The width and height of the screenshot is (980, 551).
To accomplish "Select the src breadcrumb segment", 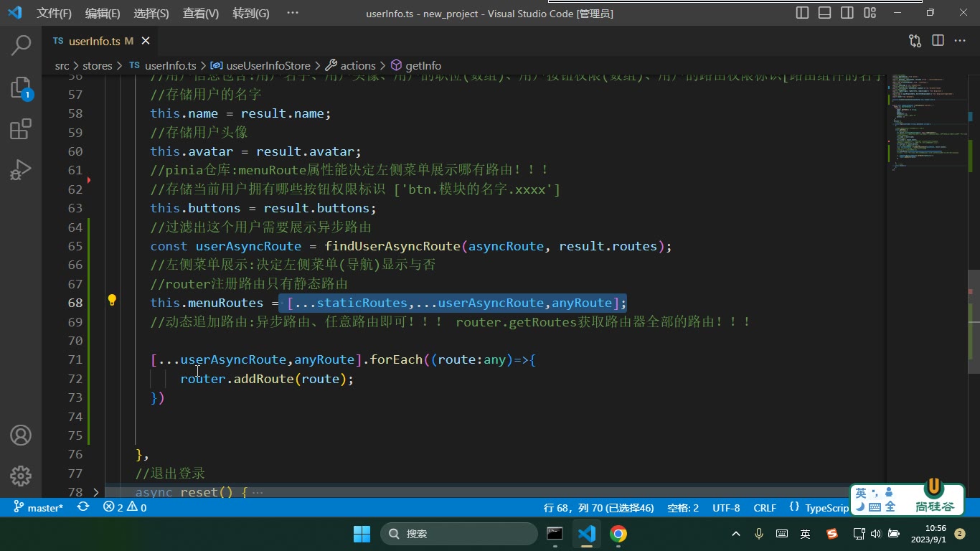I will tap(62, 65).
